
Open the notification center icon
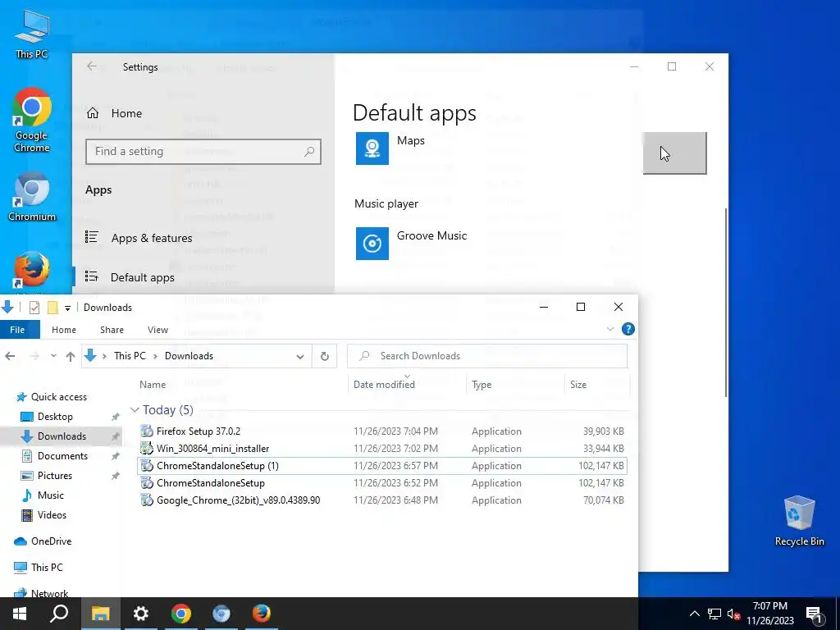click(x=814, y=614)
